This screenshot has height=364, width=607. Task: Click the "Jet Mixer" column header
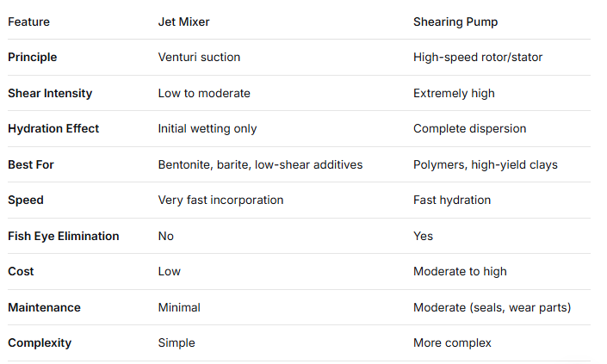183,22
